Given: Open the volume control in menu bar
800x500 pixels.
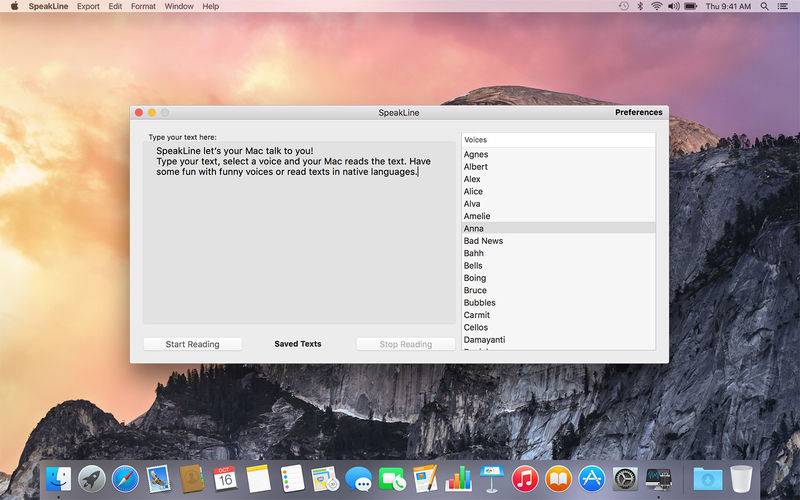Looking at the screenshot, I should click(673, 6).
